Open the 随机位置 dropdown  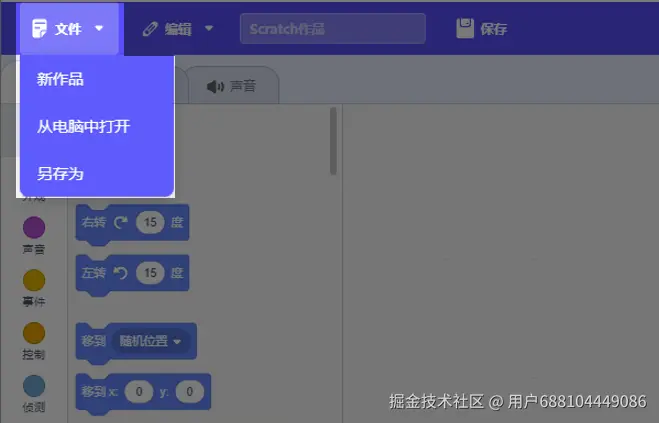[151, 341]
